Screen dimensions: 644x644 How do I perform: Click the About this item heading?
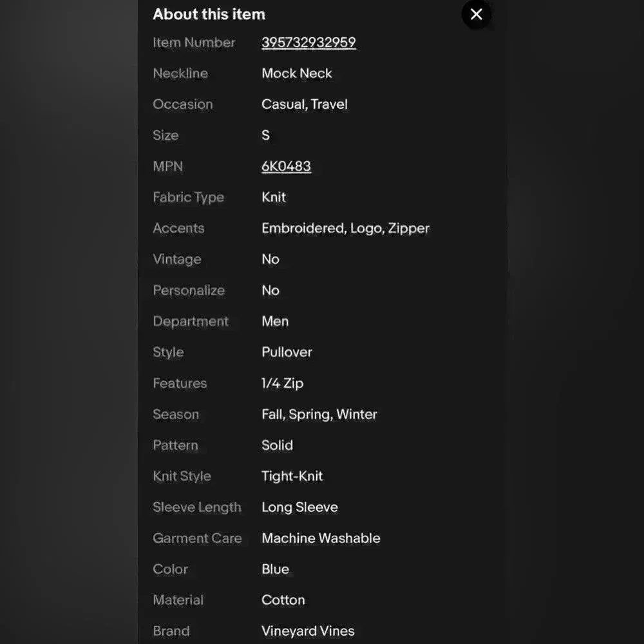point(209,14)
